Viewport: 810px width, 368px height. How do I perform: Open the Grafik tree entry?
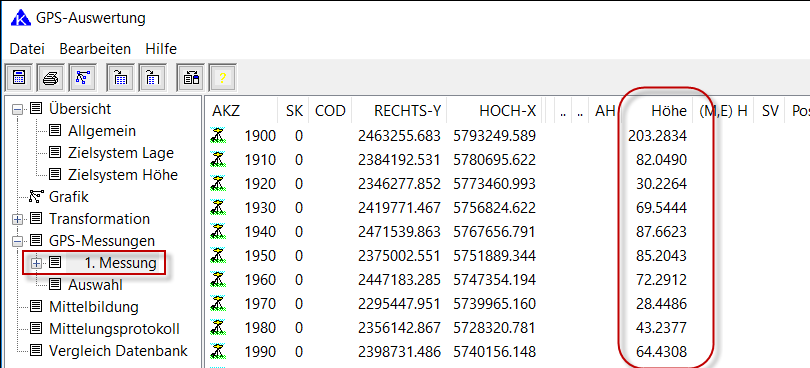coord(69,197)
